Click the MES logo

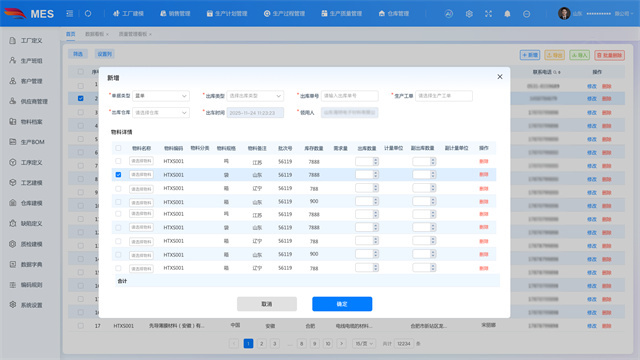(x=29, y=13)
